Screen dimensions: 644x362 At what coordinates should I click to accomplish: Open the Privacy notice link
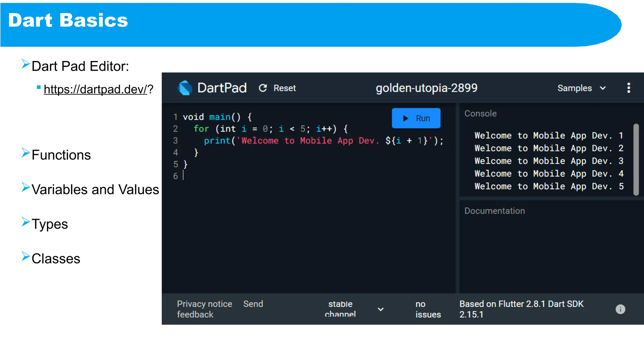point(204,304)
